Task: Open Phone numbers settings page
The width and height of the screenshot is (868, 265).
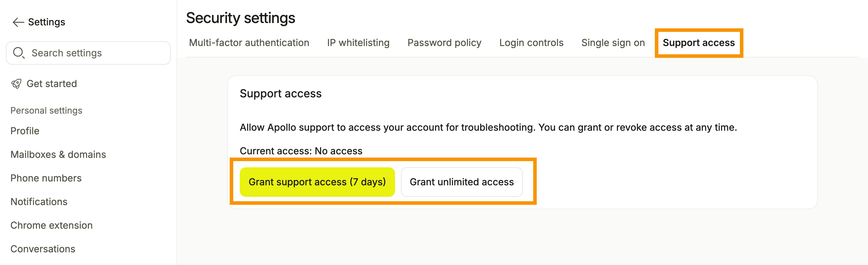Action: (x=46, y=178)
